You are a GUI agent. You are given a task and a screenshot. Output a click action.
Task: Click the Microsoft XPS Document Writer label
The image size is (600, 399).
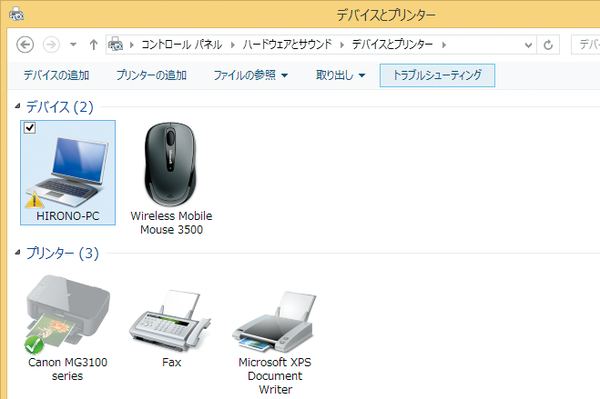(275, 376)
